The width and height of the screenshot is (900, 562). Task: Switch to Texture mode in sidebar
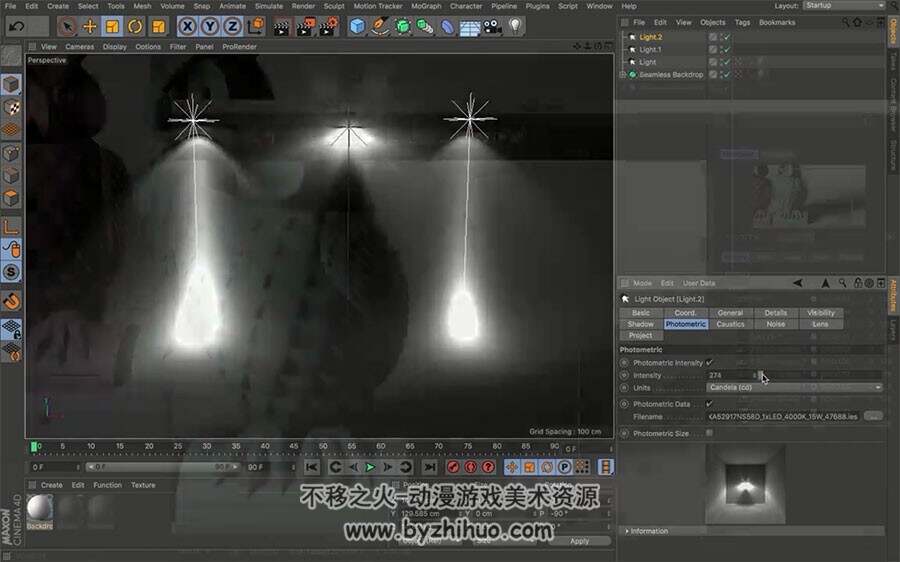[11, 107]
